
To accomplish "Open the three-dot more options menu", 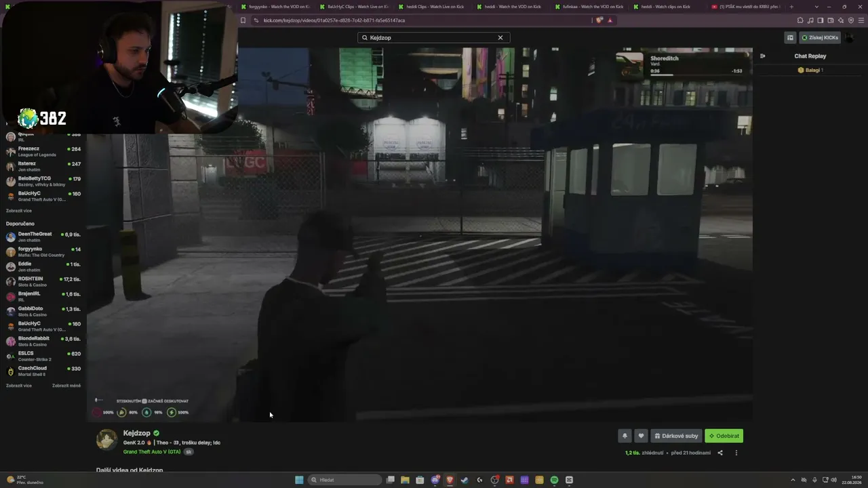I will click(736, 453).
